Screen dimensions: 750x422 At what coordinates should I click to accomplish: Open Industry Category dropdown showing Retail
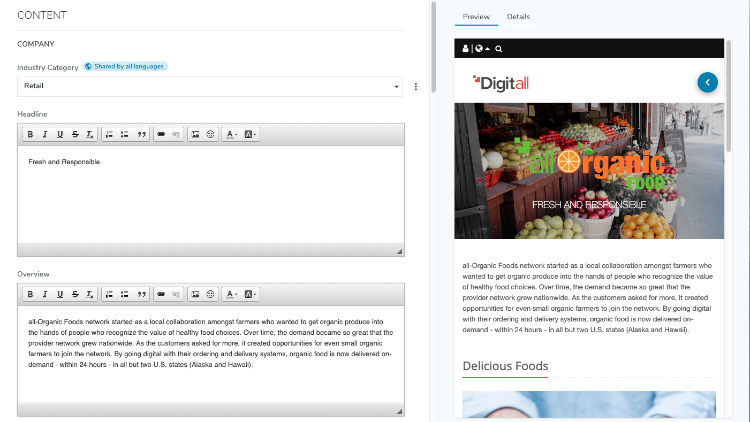[210, 86]
